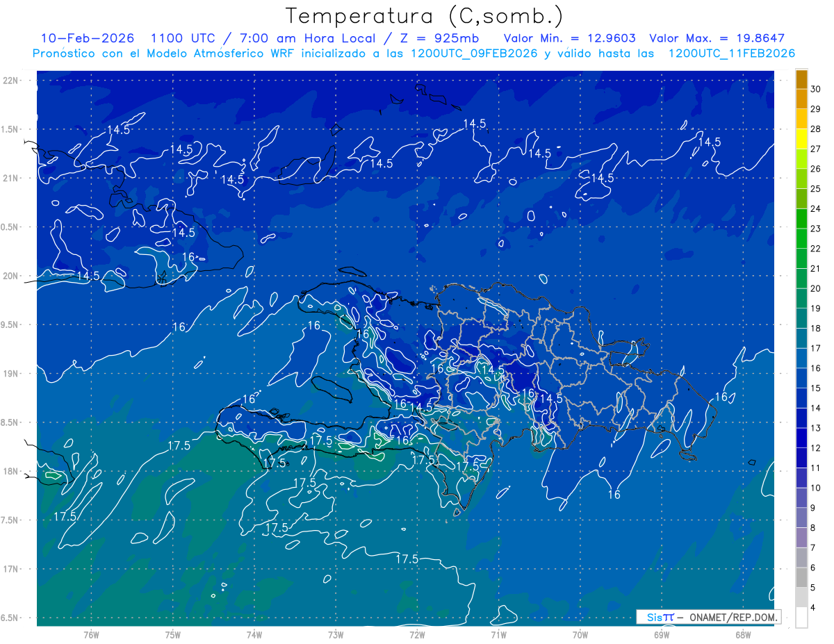This screenshot has width=834, height=644.
Task: Pick the yellow swatch between 27 and 28
Action: pos(801,139)
